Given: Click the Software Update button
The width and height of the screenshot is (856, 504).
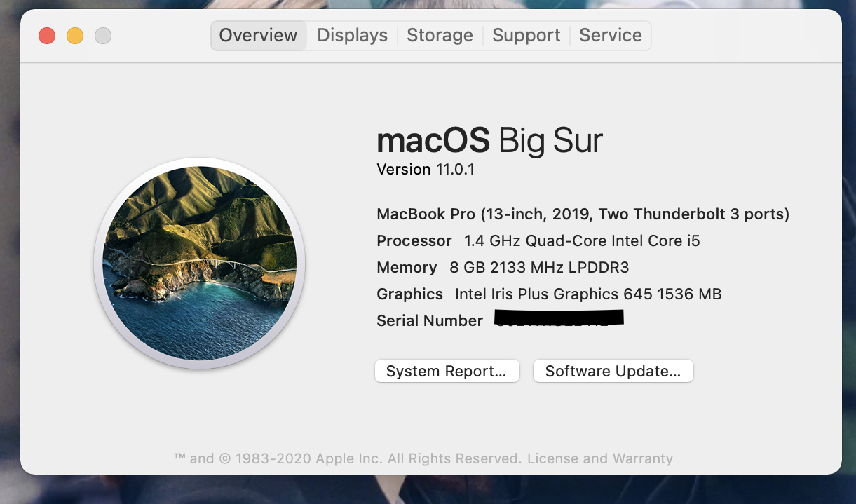Looking at the screenshot, I should (613, 372).
